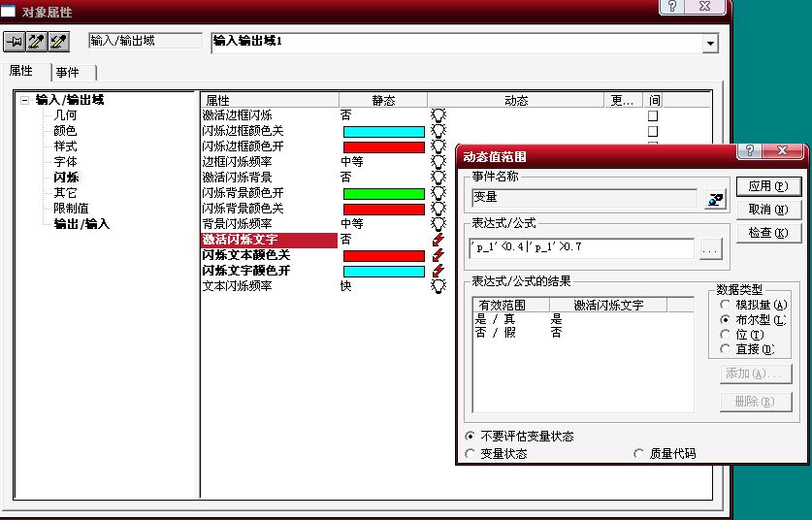Click the 变量 event name field
812x520 pixels.
tap(584, 198)
